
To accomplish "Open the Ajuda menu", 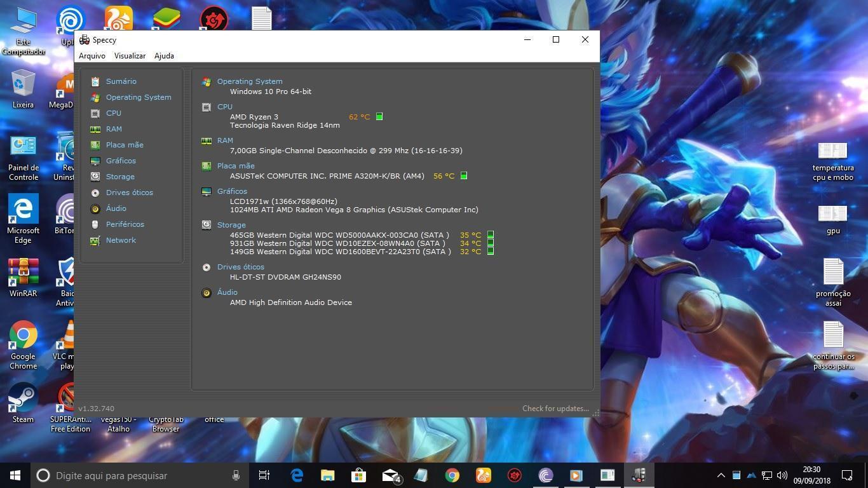I will 164,56.
